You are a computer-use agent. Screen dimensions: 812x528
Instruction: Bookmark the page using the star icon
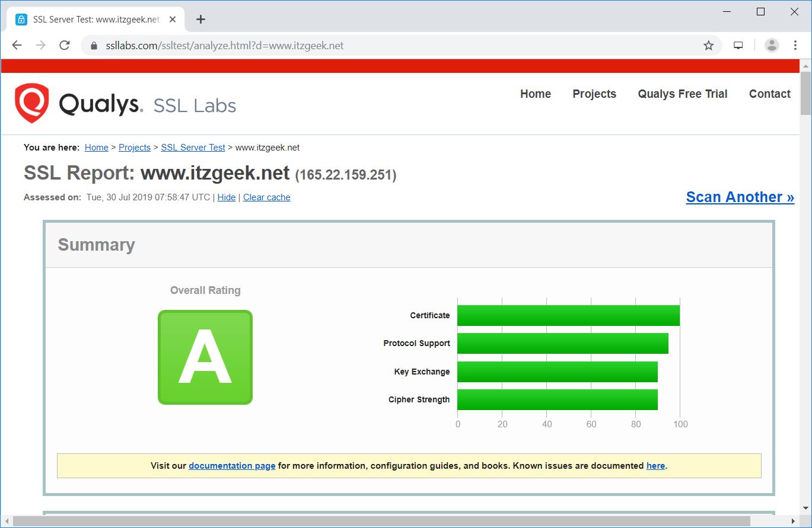[x=708, y=45]
